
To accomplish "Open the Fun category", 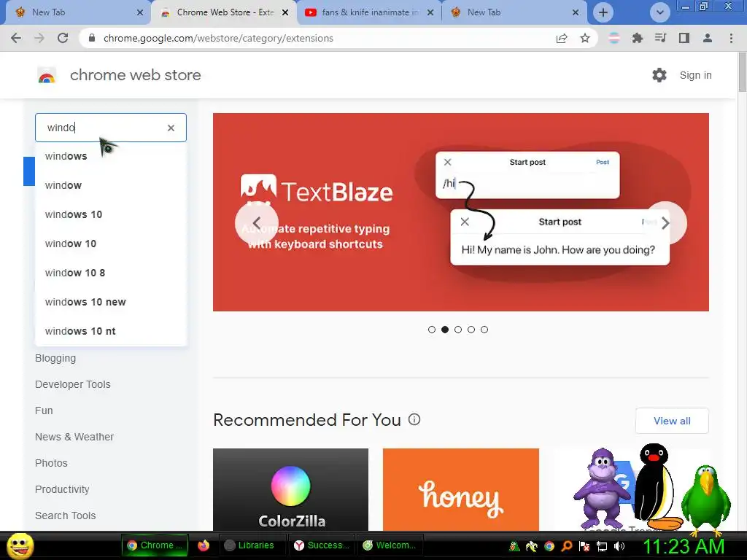I will click(44, 411).
